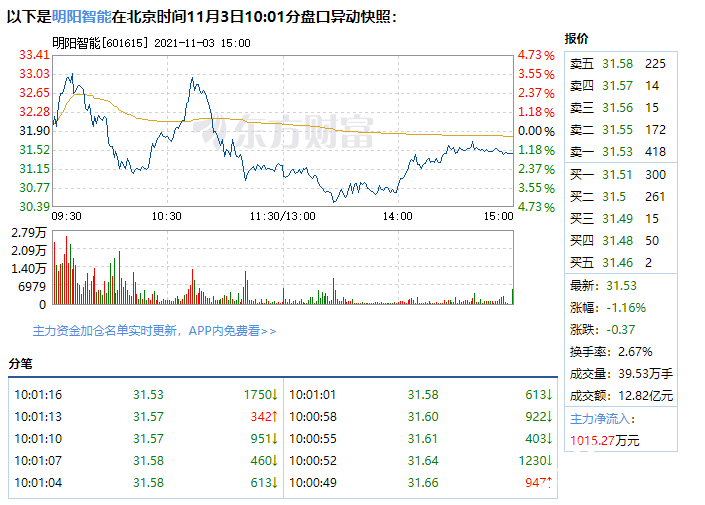Select the 10:01:07 tick trade row
The width and height of the screenshot is (705, 505).
pyautogui.click(x=146, y=461)
